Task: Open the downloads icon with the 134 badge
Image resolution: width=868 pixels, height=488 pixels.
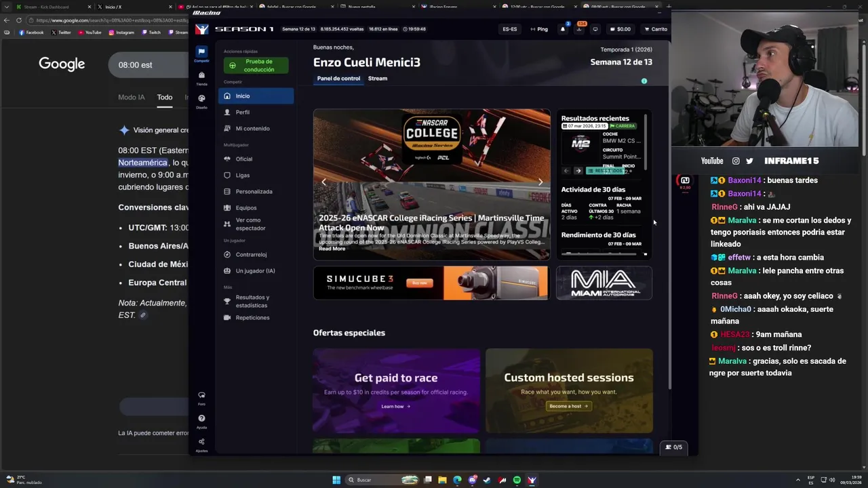Action: pos(579,28)
